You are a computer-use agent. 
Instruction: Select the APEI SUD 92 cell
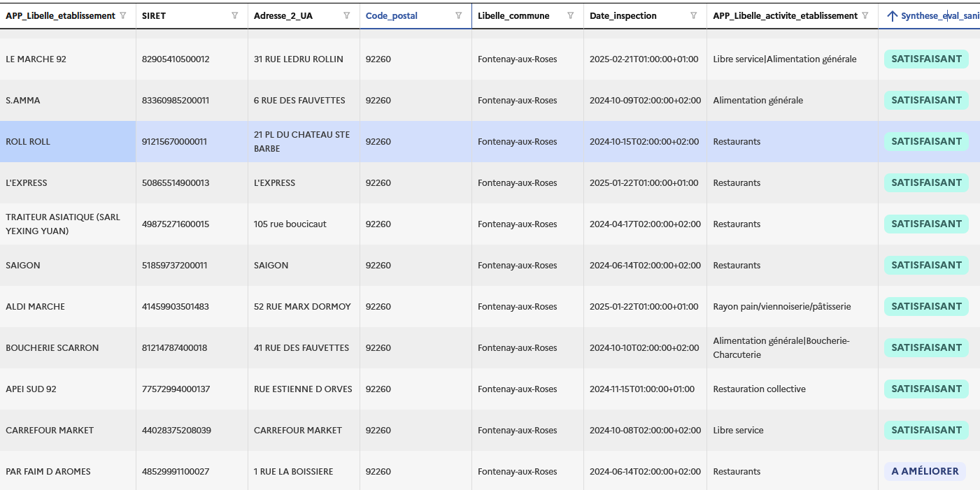pos(68,389)
